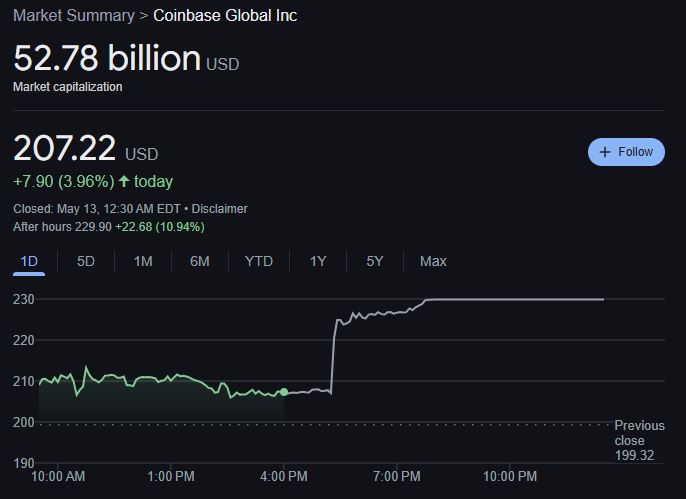Click the After hours 229.90 text
This screenshot has width=686, height=499.
(x=62, y=227)
